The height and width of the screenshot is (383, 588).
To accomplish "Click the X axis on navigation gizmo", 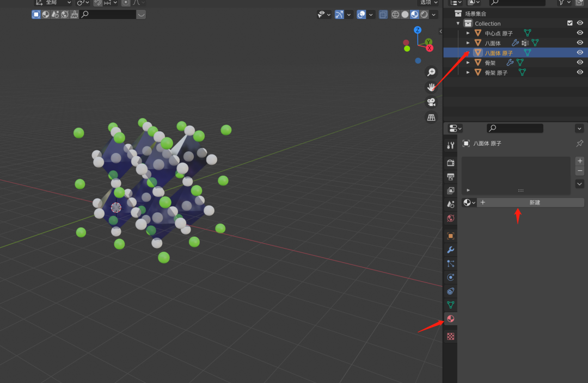I will pyautogui.click(x=430, y=48).
